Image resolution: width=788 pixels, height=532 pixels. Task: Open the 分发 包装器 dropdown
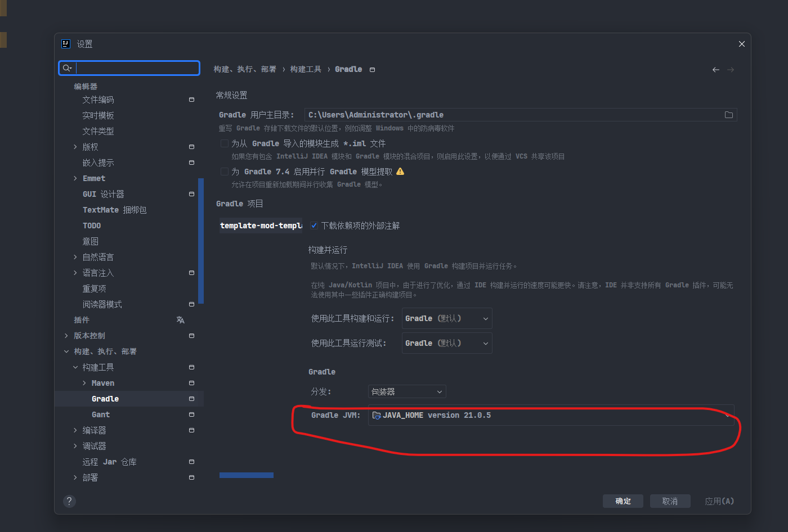tap(407, 391)
